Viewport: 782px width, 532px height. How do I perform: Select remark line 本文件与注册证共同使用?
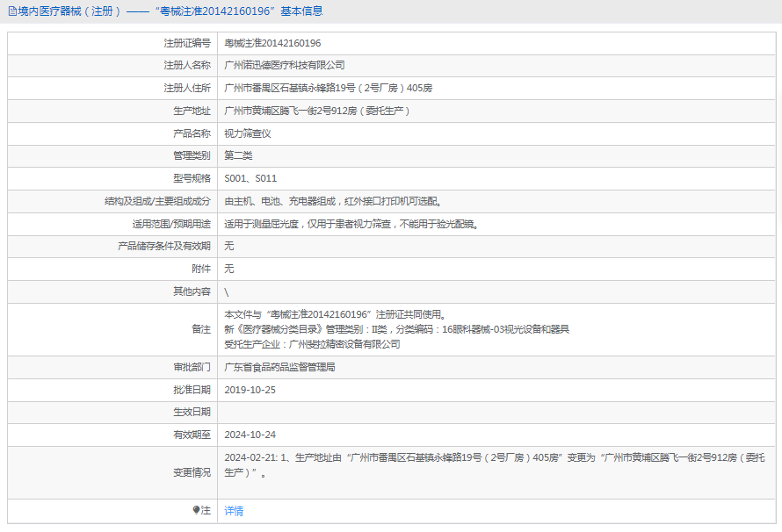335,314
